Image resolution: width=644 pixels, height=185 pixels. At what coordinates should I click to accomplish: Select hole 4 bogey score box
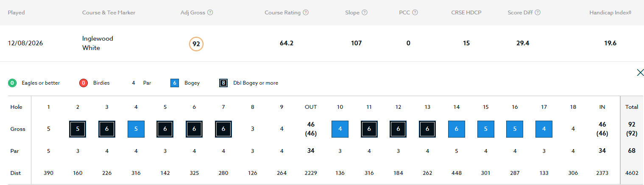[x=136, y=129]
